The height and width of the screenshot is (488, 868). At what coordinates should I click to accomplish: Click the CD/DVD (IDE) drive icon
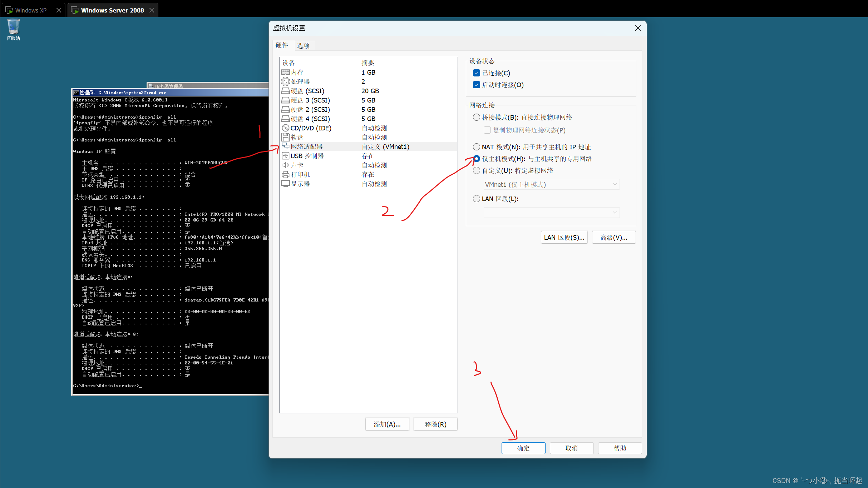click(285, 128)
